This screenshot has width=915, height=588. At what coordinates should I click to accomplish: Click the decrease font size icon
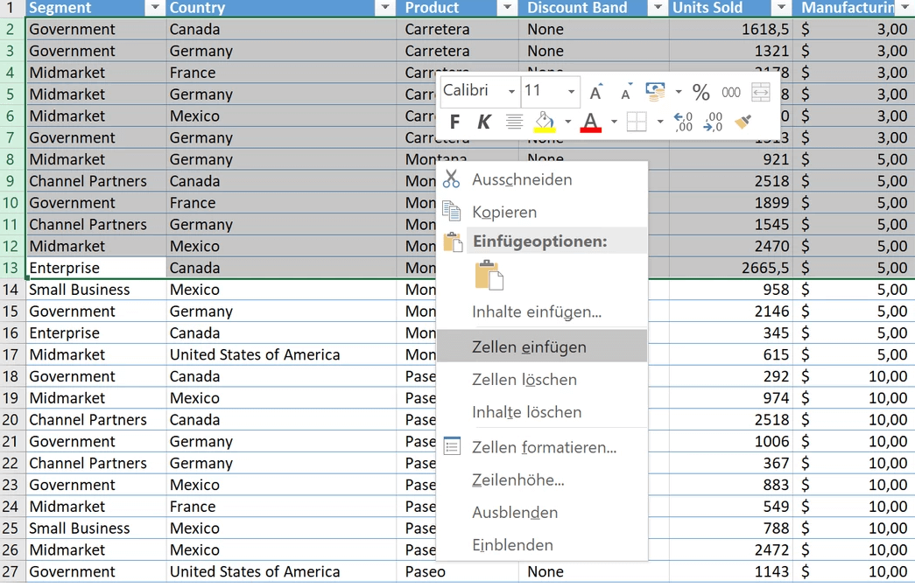(624, 91)
